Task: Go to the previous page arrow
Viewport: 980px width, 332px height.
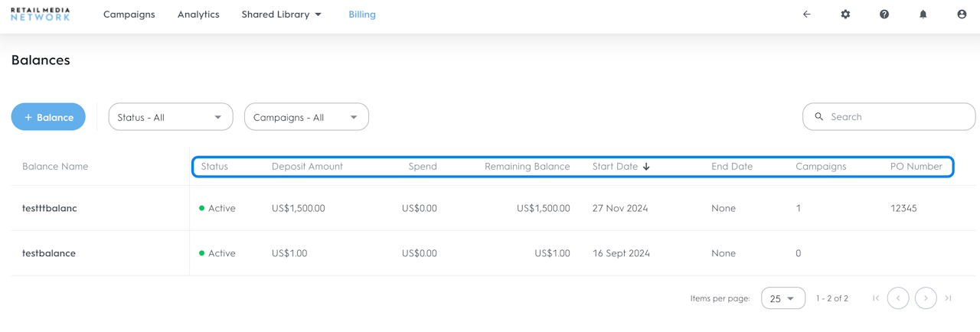Action: coord(898,298)
